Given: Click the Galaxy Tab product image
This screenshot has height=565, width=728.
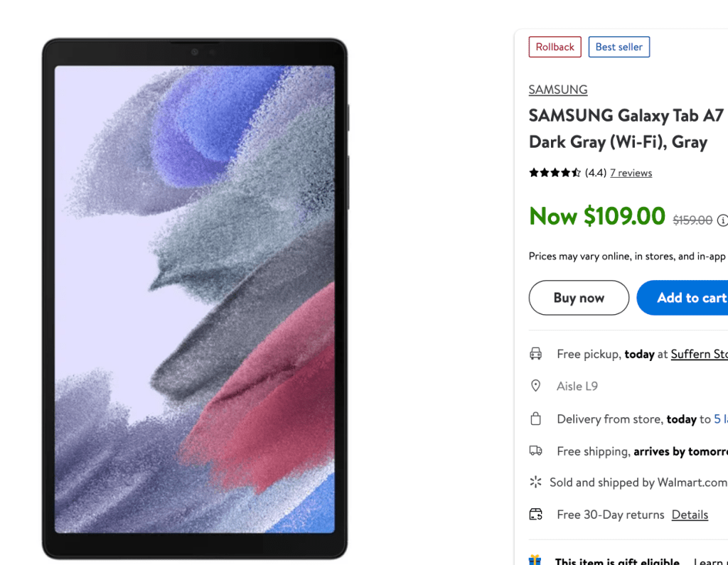Looking at the screenshot, I should [195, 298].
